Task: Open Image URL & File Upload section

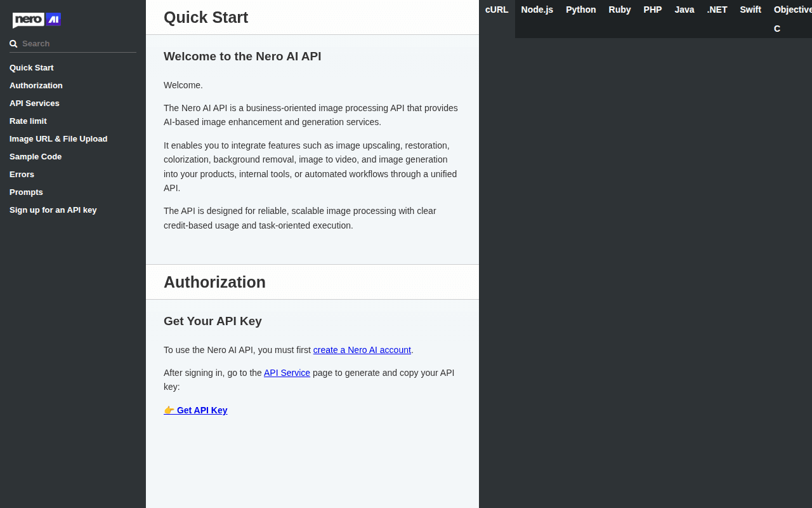Action: pyautogui.click(x=58, y=139)
